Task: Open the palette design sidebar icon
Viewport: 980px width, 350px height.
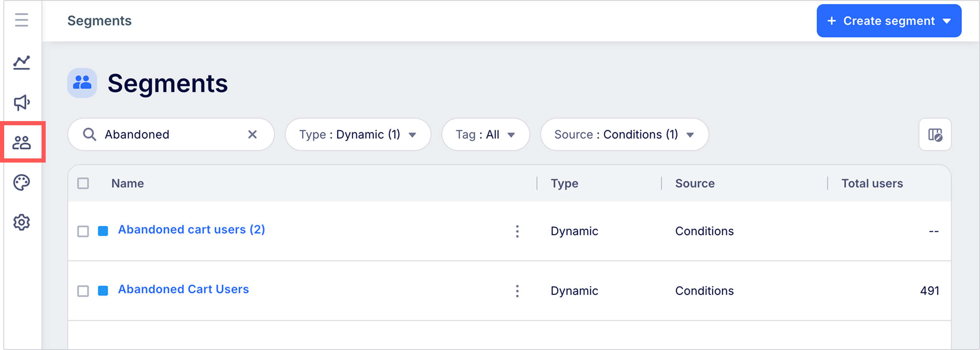Action: click(x=22, y=182)
